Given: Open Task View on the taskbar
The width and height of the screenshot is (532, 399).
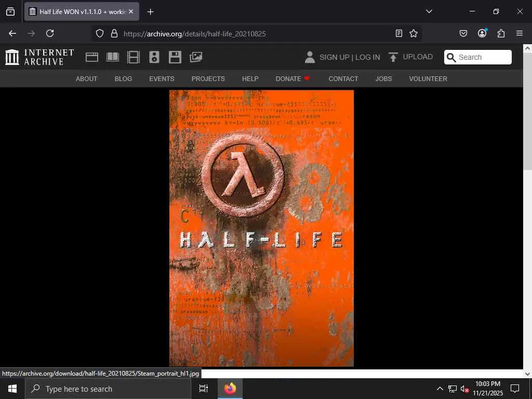Looking at the screenshot, I should [x=203, y=389].
